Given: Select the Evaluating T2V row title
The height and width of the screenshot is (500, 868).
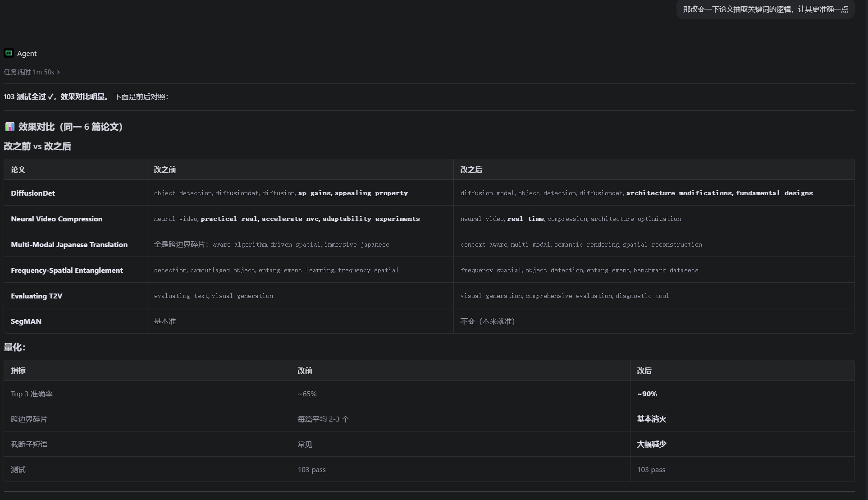Looking at the screenshot, I should (x=37, y=296).
